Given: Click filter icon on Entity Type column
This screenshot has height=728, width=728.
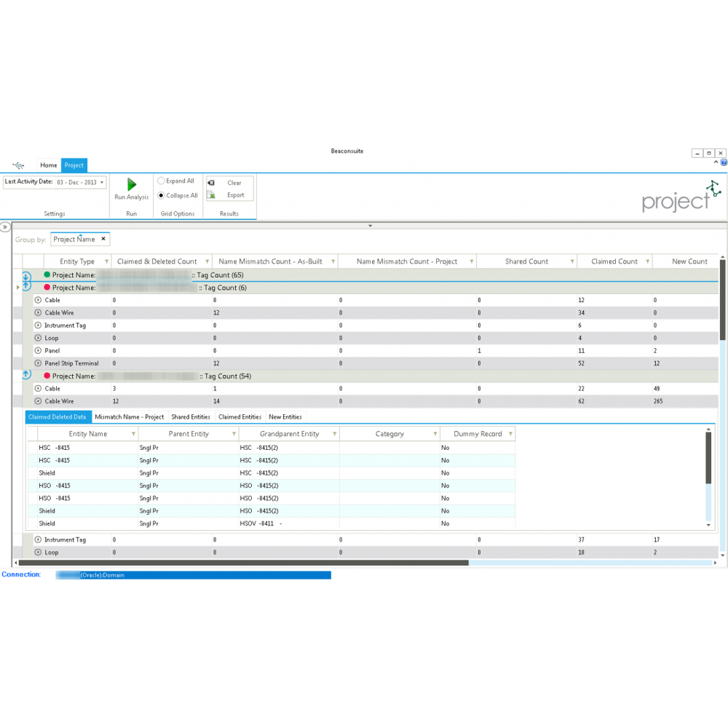Looking at the screenshot, I should coord(106,261).
